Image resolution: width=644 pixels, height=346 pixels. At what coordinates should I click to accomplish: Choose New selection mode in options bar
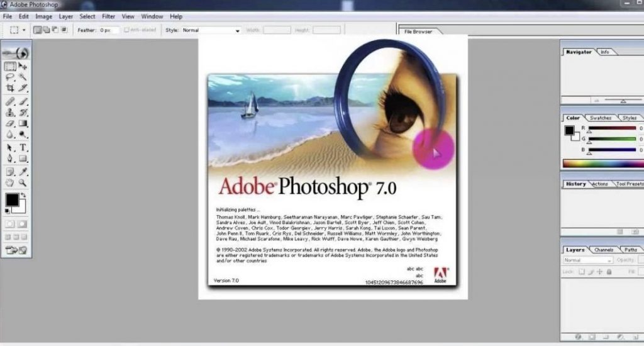pyautogui.click(x=37, y=30)
